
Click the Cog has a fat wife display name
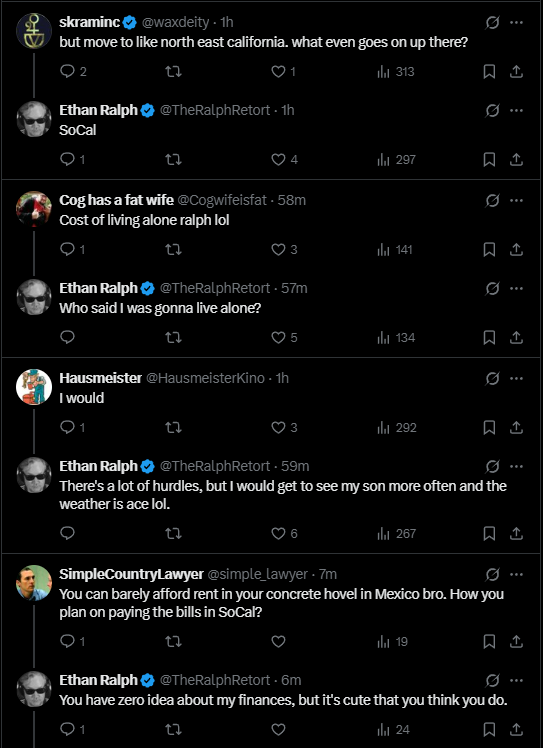[x=116, y=200]
